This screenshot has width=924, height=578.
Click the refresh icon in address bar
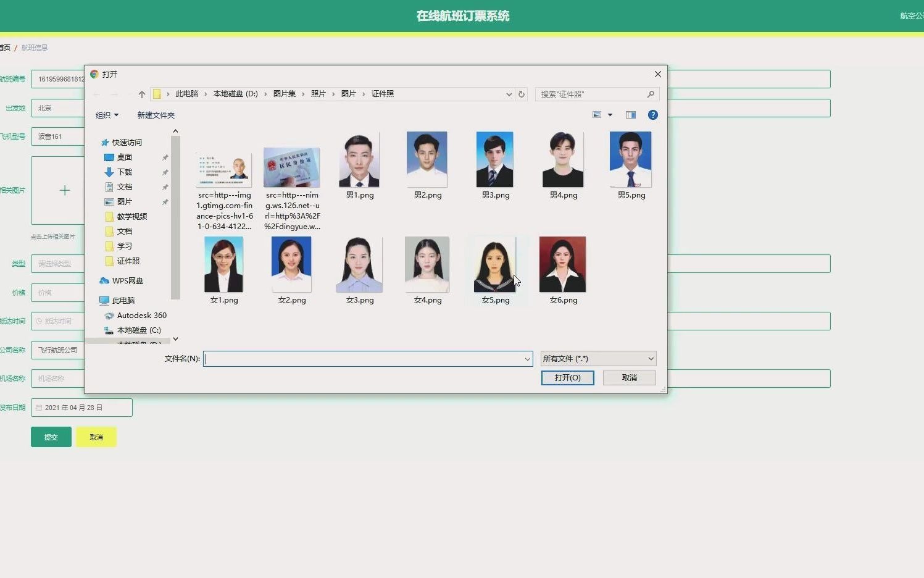[x=521, y=94]
